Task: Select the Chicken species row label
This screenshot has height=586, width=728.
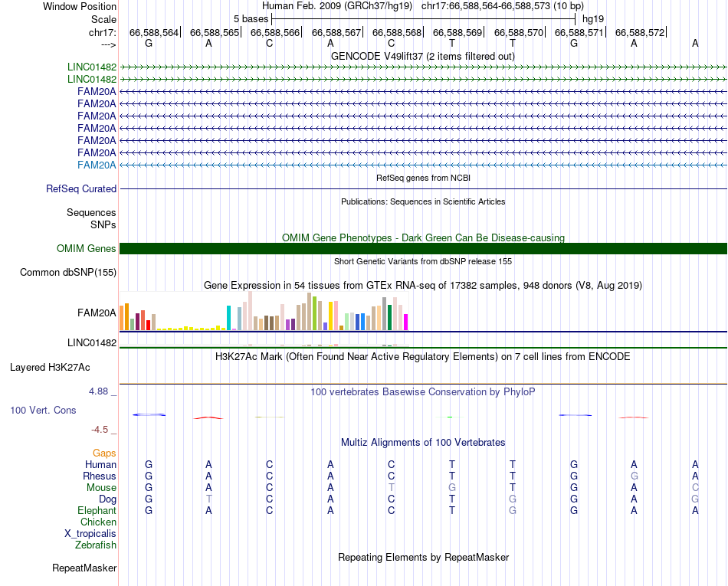Action: pos(98,522)
